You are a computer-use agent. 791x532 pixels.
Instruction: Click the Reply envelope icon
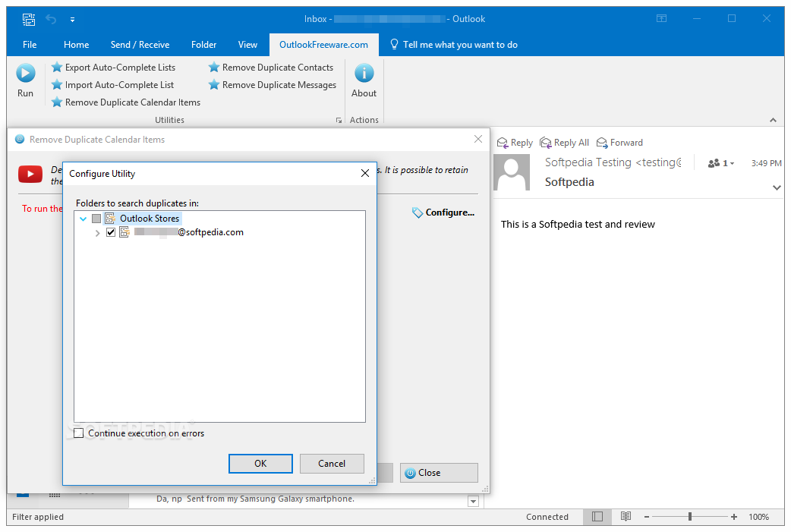[503, 143]
